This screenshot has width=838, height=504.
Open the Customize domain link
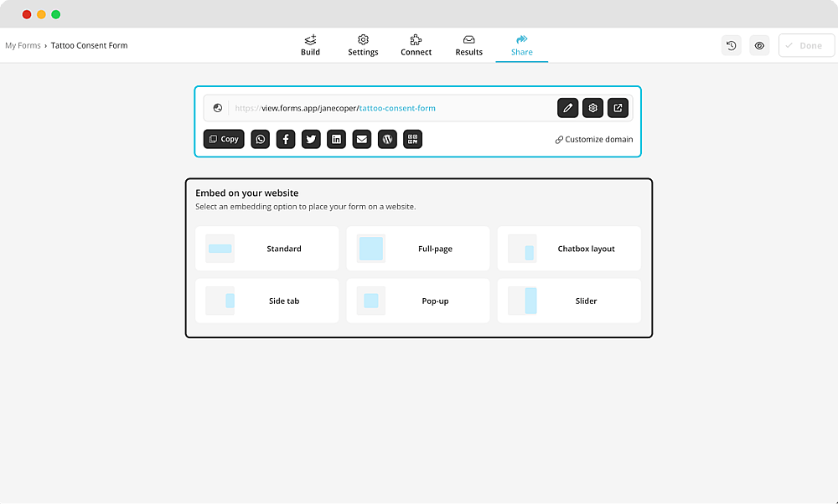click(594, 139)
